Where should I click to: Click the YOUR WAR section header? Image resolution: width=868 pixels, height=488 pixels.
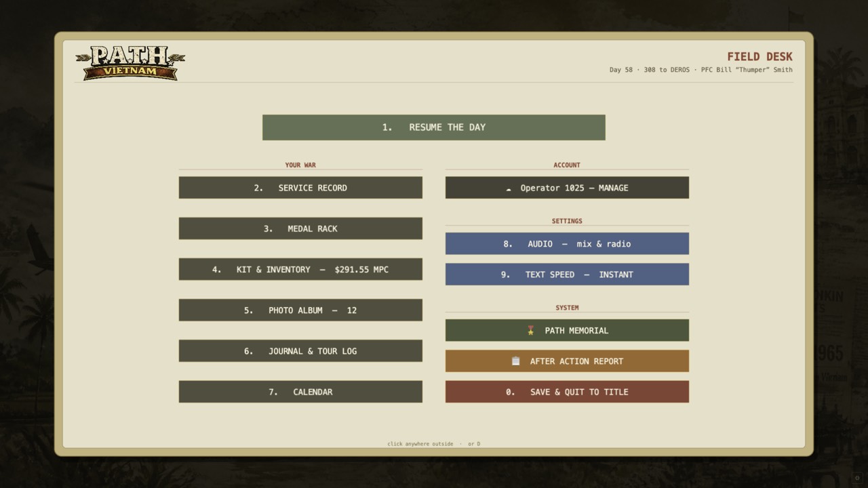pyautogui.click(x=300, y=165)
